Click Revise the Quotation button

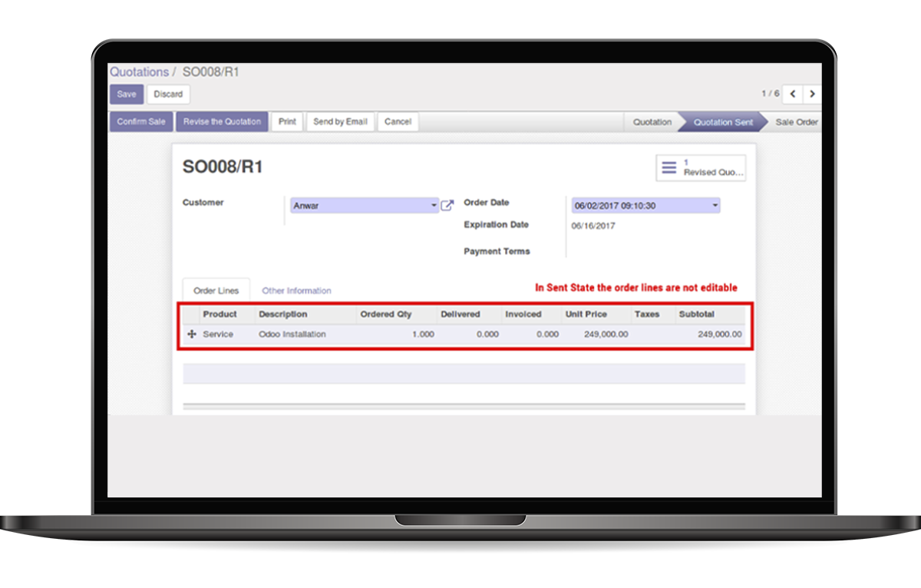[222, 121]
